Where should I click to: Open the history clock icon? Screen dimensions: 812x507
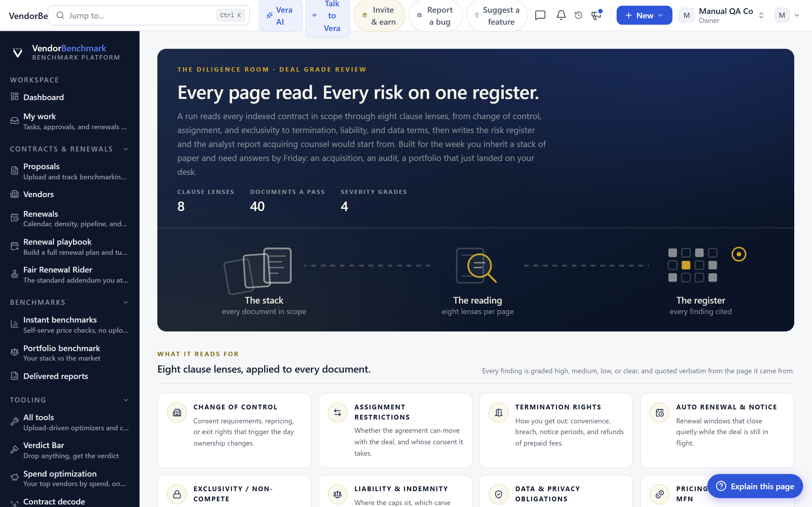click(x=579, y=16)
